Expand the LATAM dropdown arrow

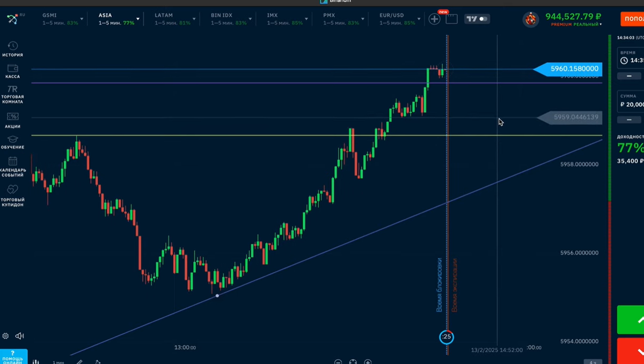pyautogui.click(x=194, y=19)
